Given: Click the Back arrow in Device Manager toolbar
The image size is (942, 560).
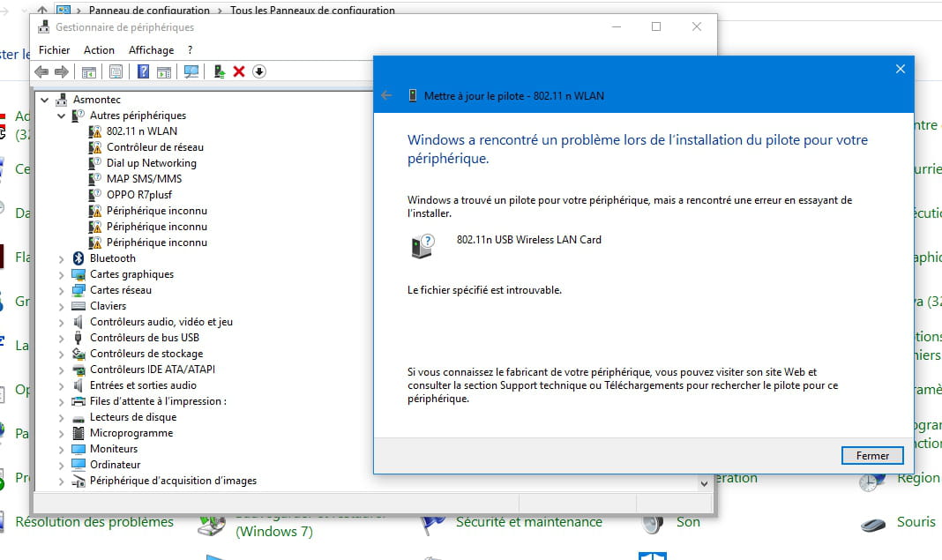Looking at the screenshot, I should pyautogui.click(x=41, y=72).
